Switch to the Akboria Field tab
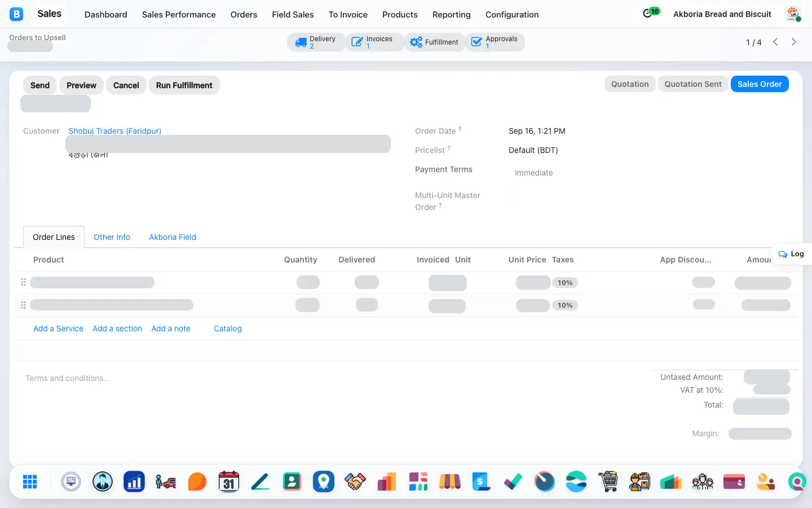 (x=173, y=237)
